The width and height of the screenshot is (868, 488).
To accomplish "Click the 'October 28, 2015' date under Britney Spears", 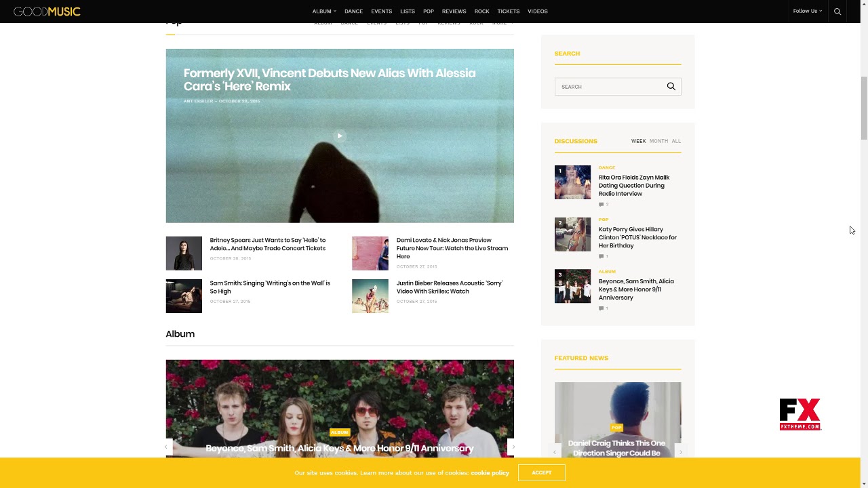I will 231,258.
